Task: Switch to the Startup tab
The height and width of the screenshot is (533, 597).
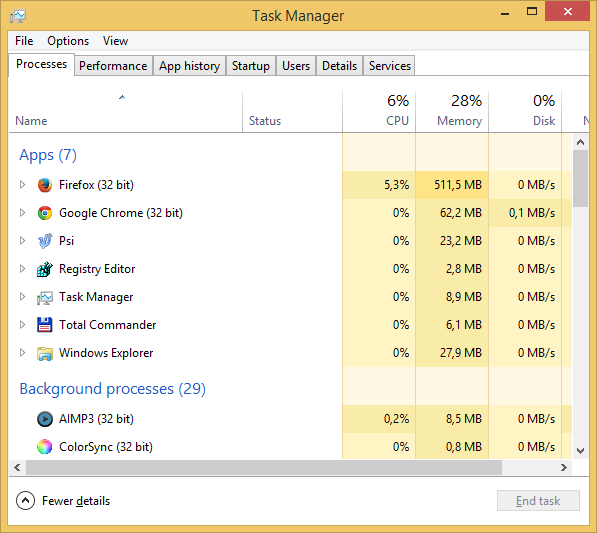Action: tap(251, 66)
